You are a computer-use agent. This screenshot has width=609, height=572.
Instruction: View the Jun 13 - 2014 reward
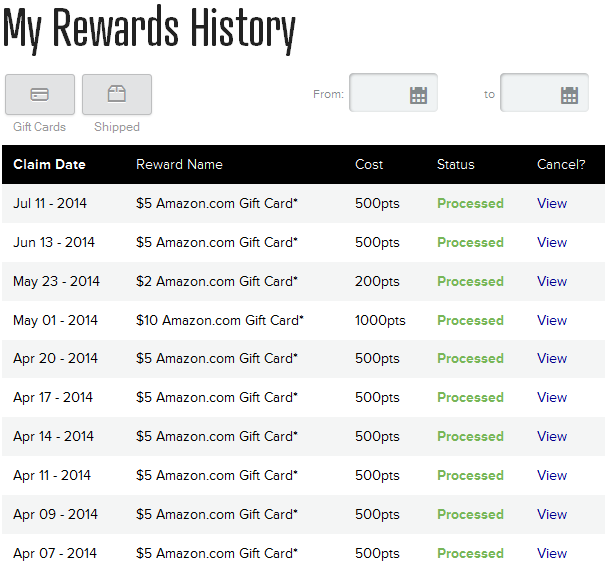(552, 242)
